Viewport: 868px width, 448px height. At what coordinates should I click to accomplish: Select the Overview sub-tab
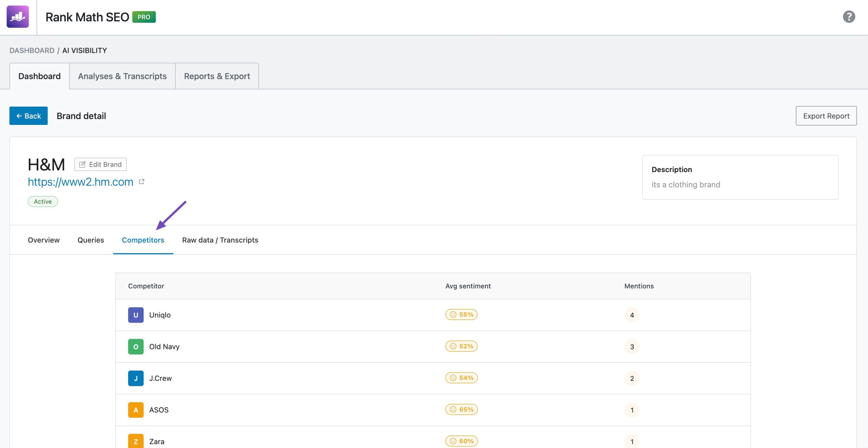tap(44, 240)
